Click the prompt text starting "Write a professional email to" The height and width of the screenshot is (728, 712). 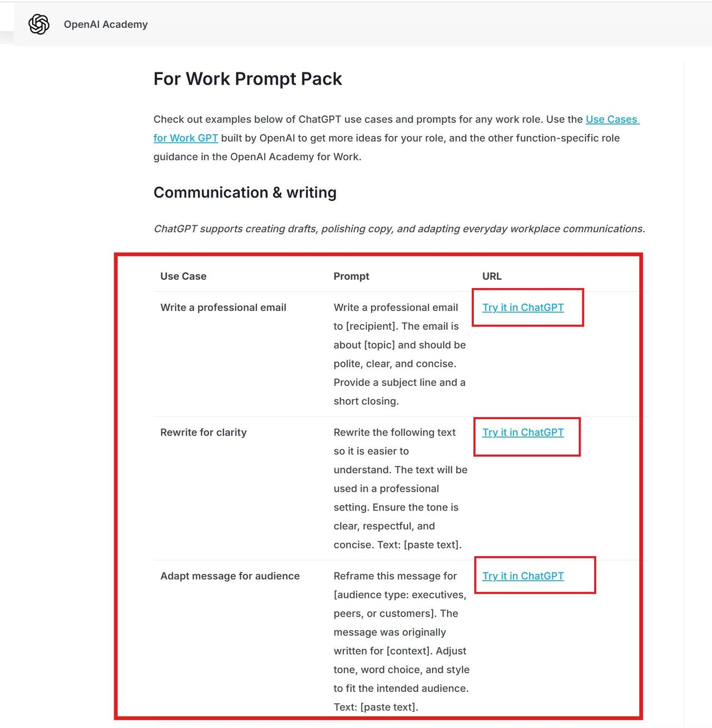[x=399, y=354]
